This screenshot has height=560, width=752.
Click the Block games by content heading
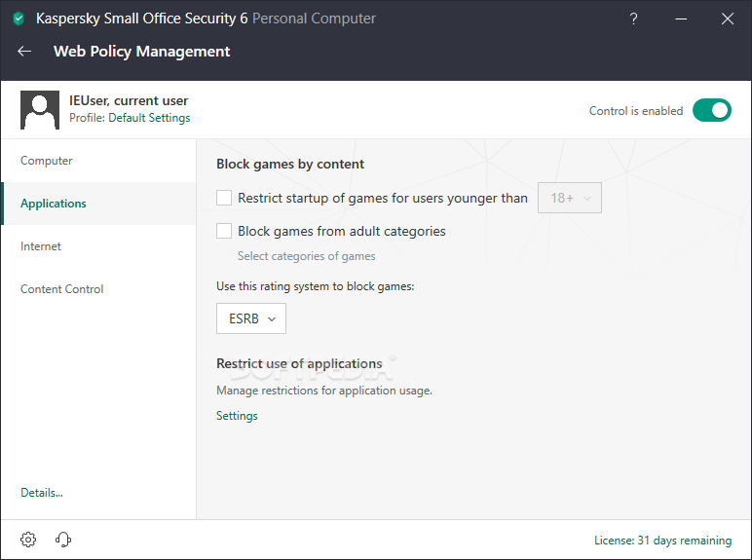pyautogui.click(x=290, y=164)
